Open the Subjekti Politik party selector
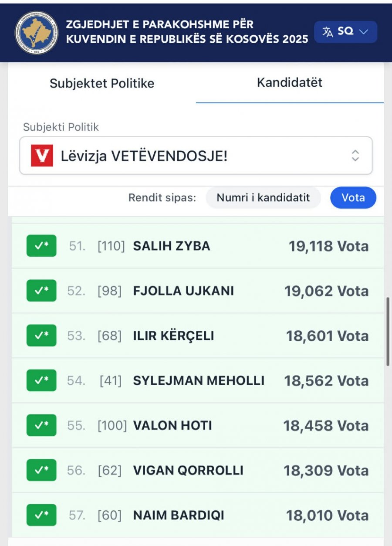This screenshot has height=546, width=392. coord(196,156)
